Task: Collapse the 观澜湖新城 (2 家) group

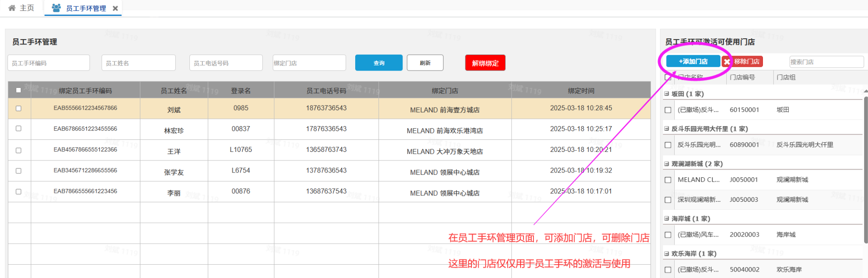Action: click(666, 164)
